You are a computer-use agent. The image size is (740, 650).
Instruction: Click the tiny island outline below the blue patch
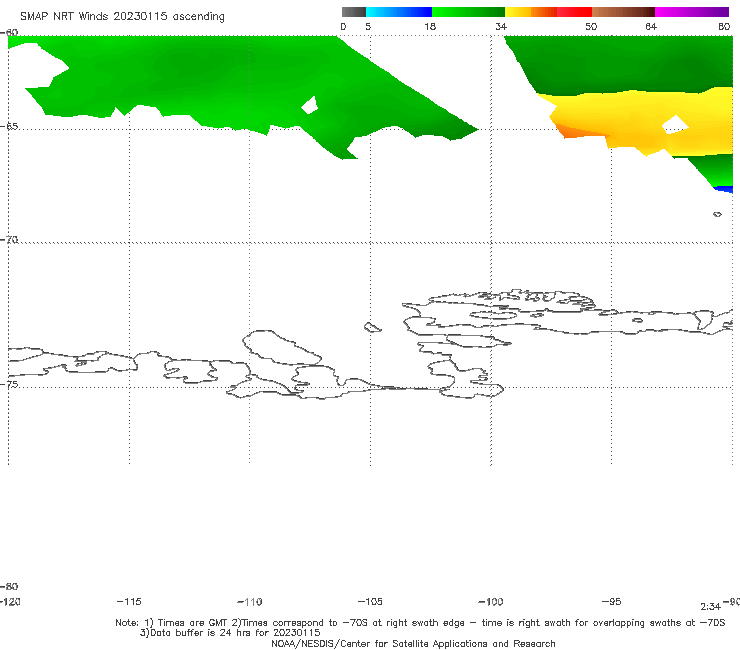coord(717,214)
